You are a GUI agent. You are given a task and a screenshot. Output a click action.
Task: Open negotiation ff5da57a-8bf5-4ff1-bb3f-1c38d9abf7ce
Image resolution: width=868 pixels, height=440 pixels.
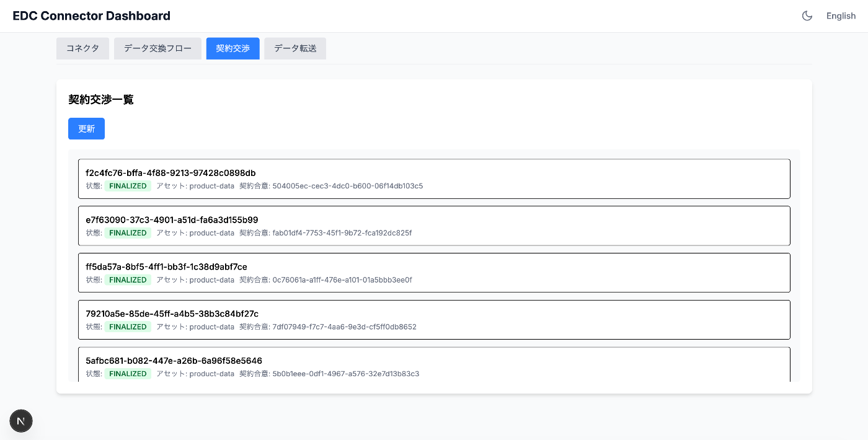[166, 267]
